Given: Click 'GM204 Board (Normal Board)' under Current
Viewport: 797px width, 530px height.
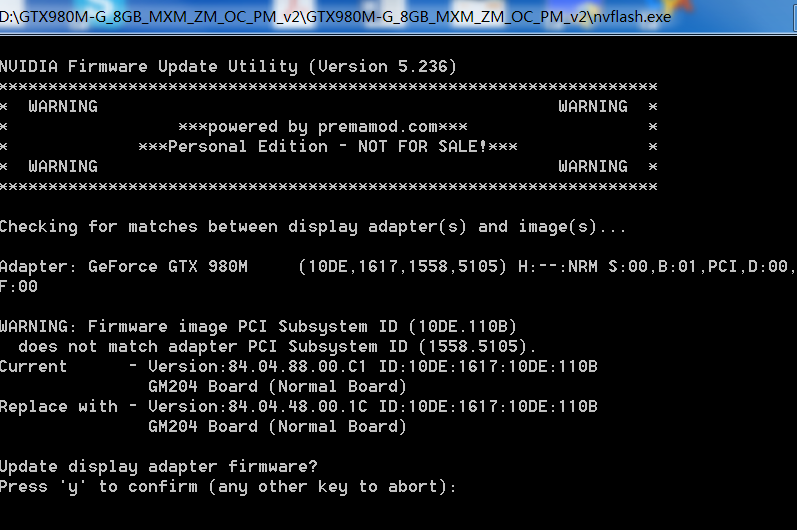Looking at the screenshot, I should [278, 387].
